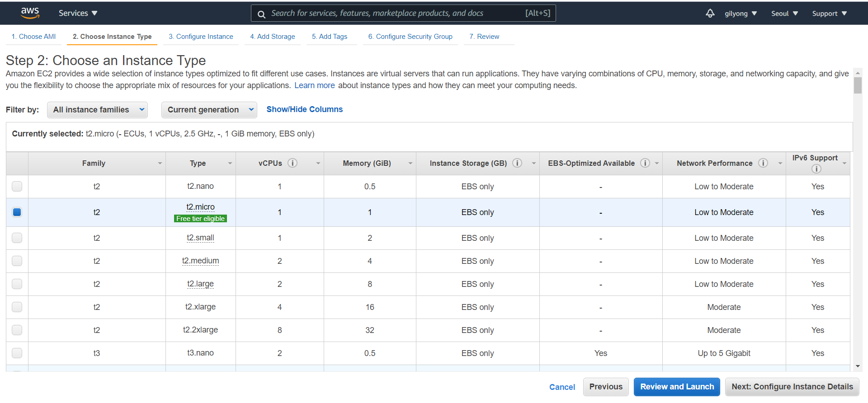This screenshot has height=403, width=868.
Task: Select the t2.xlarge instance checkbox
Action: point(17,307)
